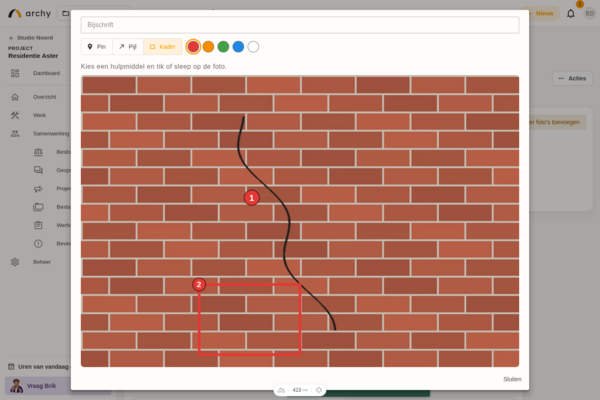This screenshot has width=600, height=400.
Task: Select pin marker 1 on the photo
Action: [x=251, y=198]
